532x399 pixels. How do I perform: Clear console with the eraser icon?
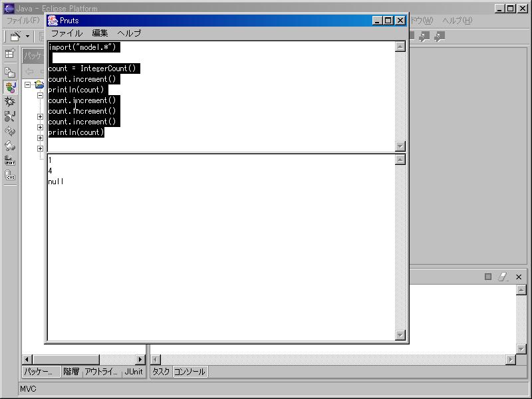503,277
